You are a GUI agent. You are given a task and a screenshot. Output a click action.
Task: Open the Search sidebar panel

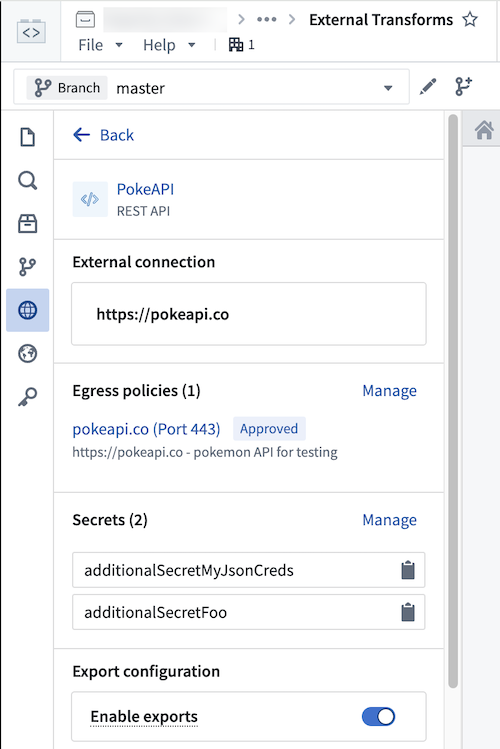(x=27, y=181)
